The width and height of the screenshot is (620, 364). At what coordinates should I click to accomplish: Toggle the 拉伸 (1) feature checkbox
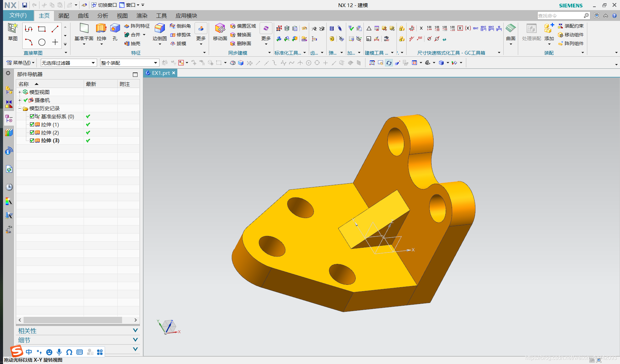point(32,124)
